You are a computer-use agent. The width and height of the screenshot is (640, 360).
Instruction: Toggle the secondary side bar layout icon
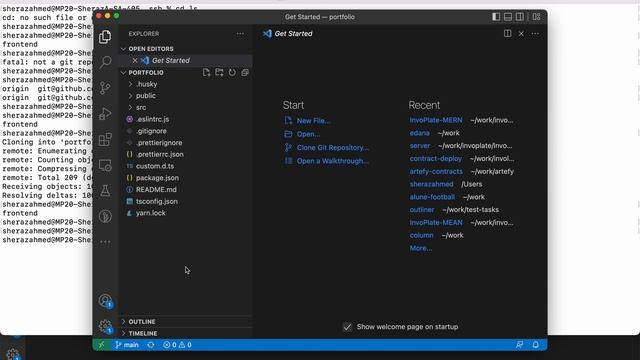coord(520,17)
